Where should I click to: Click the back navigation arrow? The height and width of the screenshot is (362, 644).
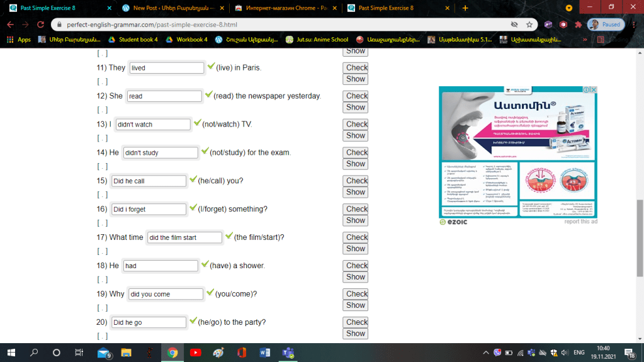pos(10,25)
